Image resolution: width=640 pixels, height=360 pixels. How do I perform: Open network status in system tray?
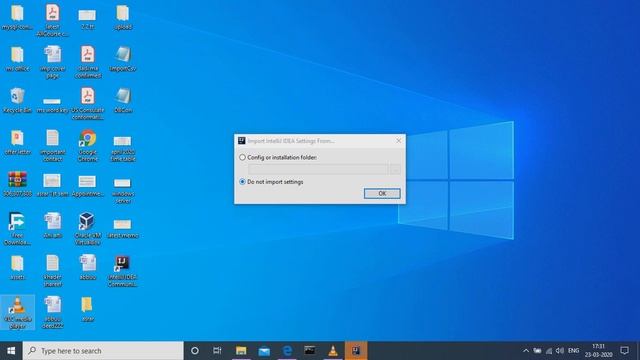tap(549, 351)
